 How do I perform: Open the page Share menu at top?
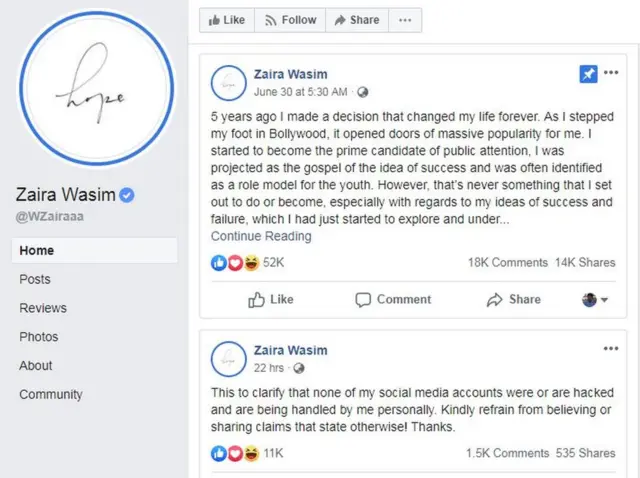357,20
